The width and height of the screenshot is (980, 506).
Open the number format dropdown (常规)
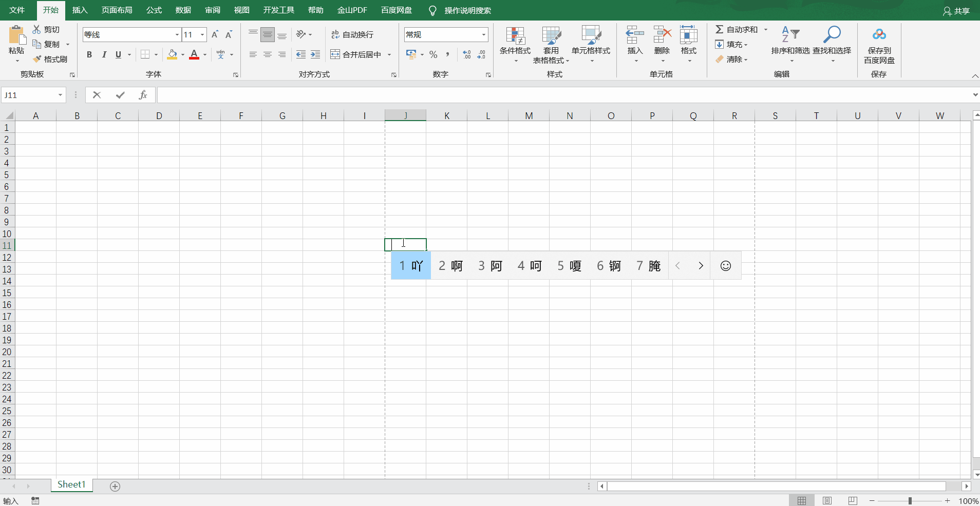tap(484, 34)
